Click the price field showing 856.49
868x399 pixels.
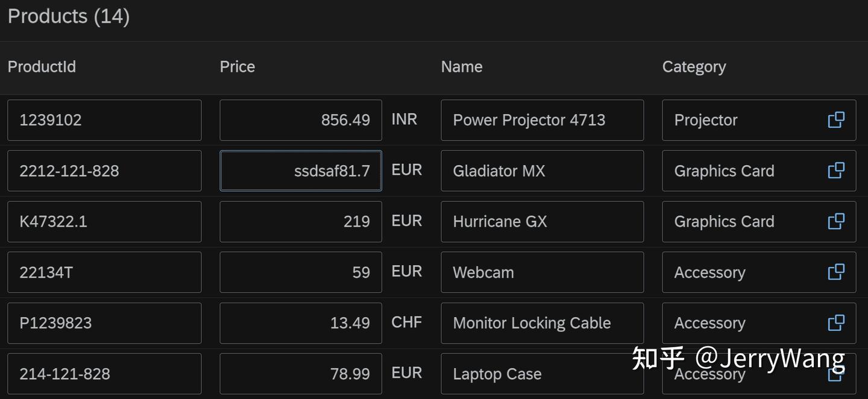[x=301, y=120]
